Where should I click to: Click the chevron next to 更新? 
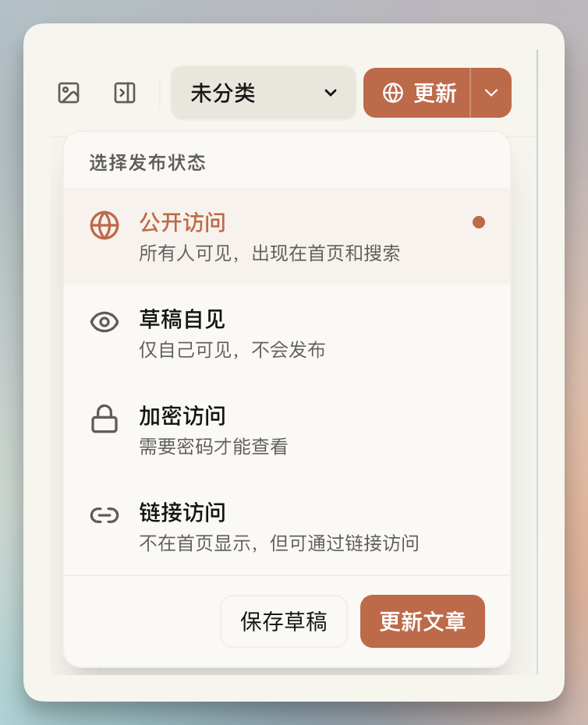[491, 92]
